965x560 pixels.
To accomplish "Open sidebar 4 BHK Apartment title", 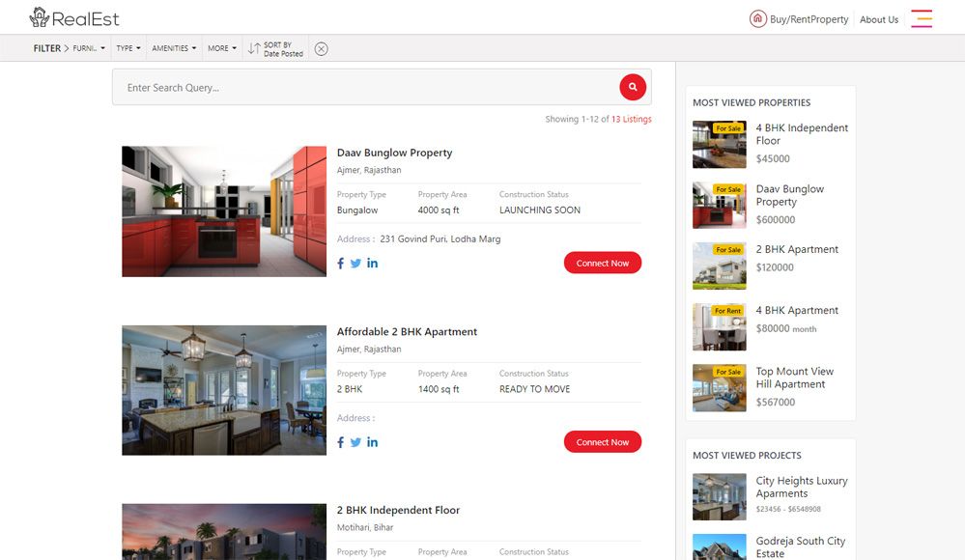I will click(797, 310).
